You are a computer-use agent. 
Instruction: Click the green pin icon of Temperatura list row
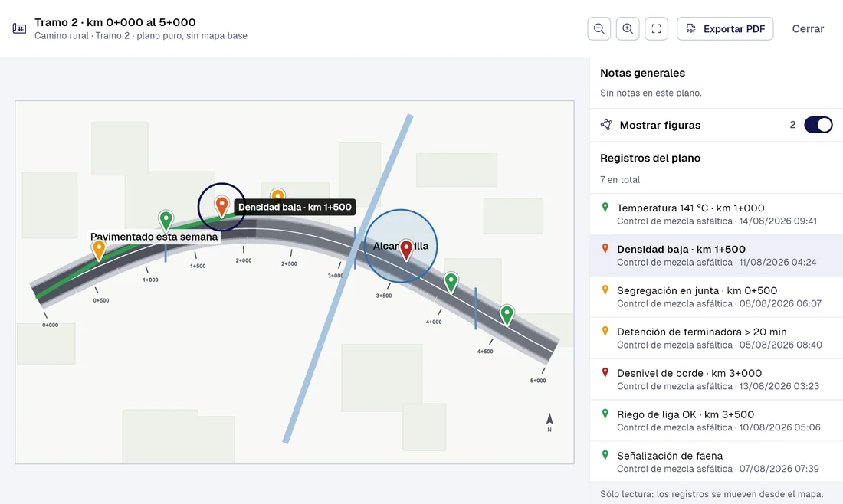pyautogui.click(x=605, y=208)
